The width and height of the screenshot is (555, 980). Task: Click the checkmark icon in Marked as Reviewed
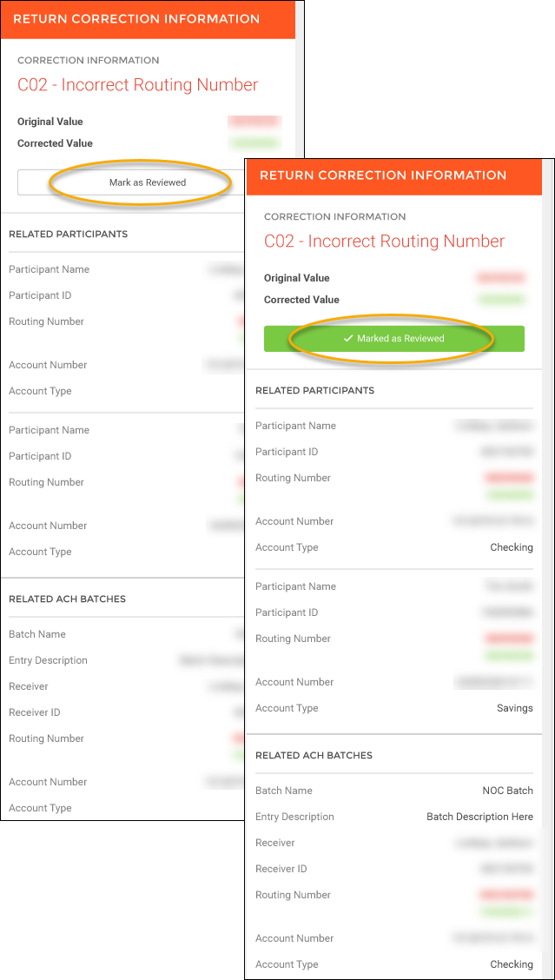click(348, 339)
